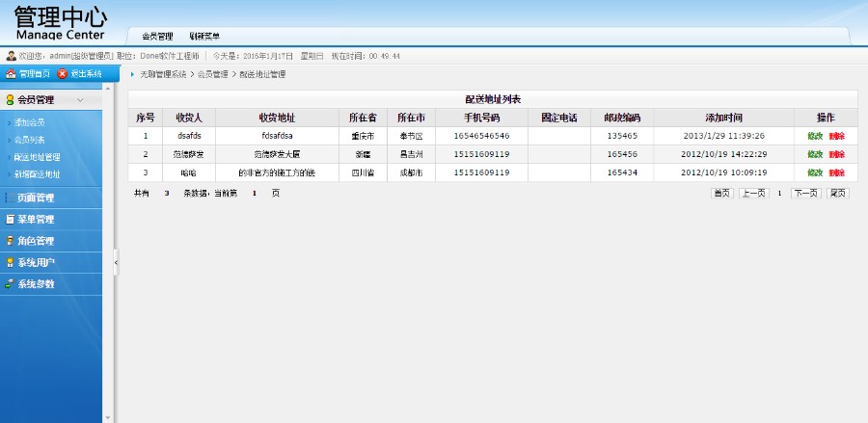Select the recipient cell 哈哈
The image size is (868, 423).
point(189,172)
